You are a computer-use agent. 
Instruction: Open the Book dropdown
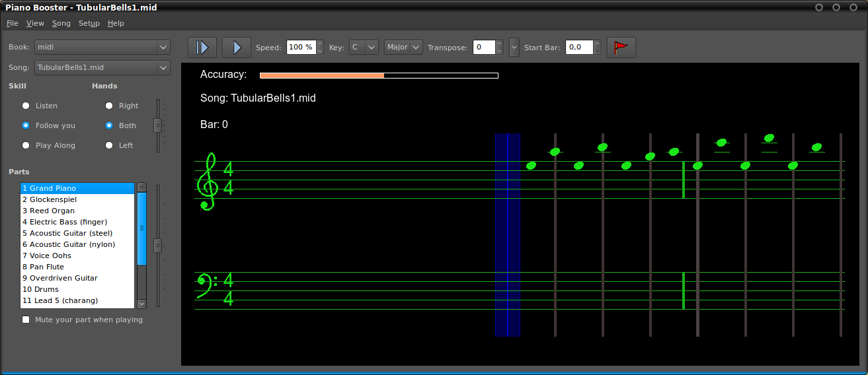pyautogui.click(x=102, y=47)
